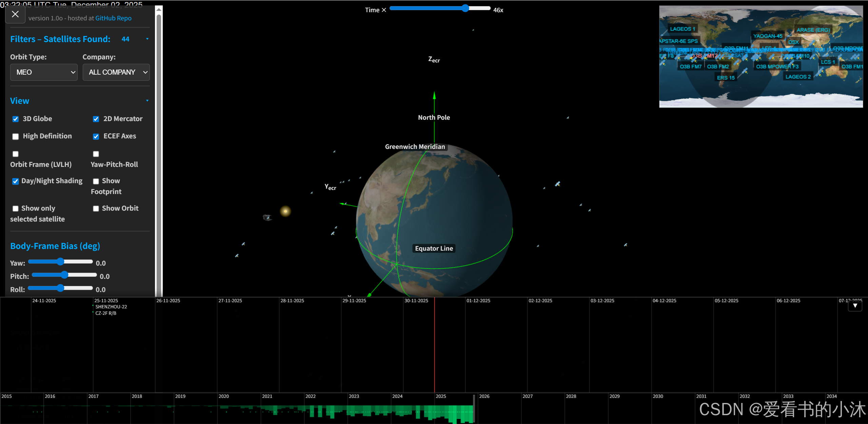The width and height of the screenshot is (868, 424).
Task: Reset time speed with X icon
Action: [x=384, y=10]
